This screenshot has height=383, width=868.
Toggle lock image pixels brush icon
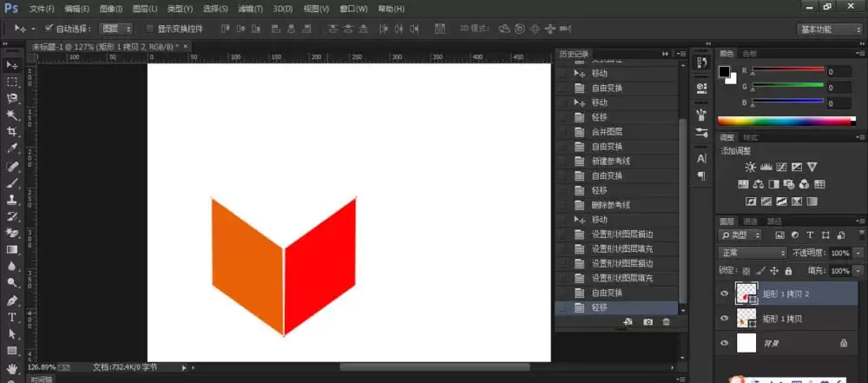(760, 271)
